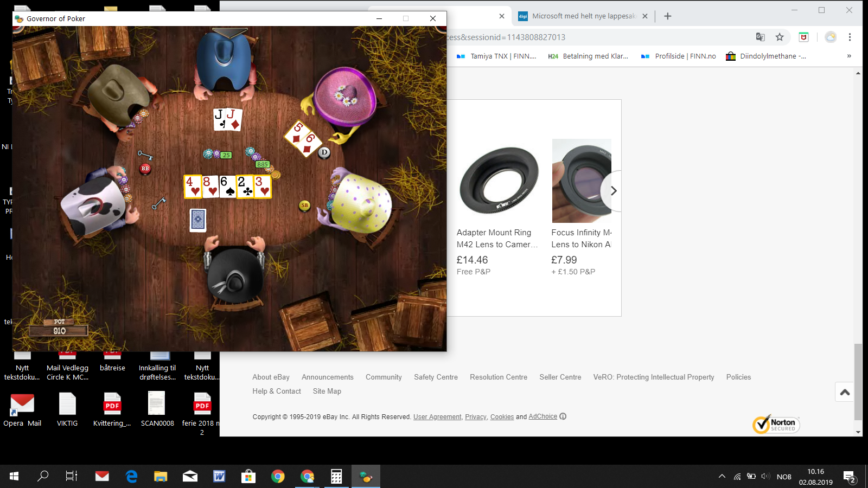868x488 pixels.
Task: Open Task View in the taskbar
Action: pos(72,476)
